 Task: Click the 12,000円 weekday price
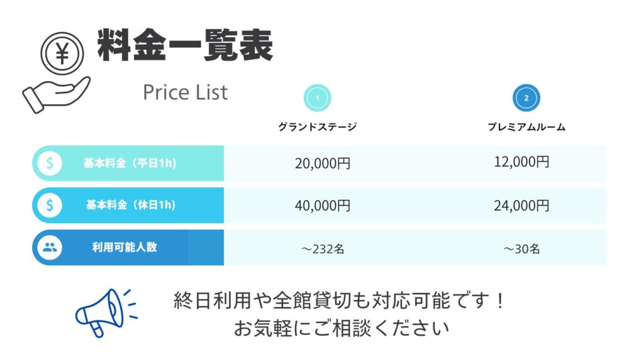pyautogui.click(x=521, y=162)
